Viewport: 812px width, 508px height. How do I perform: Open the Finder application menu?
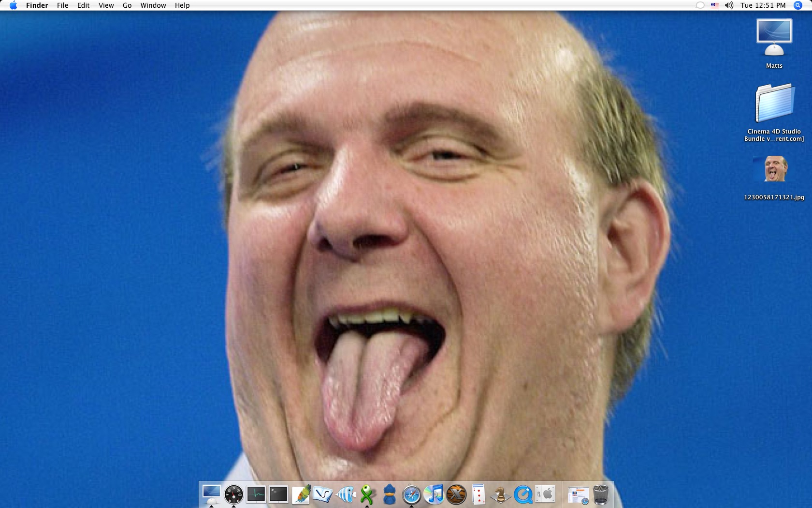tap(37, 5)
